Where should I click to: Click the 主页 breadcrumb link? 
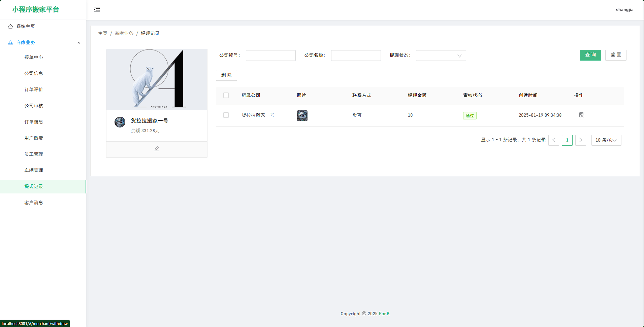click(103, 33)
